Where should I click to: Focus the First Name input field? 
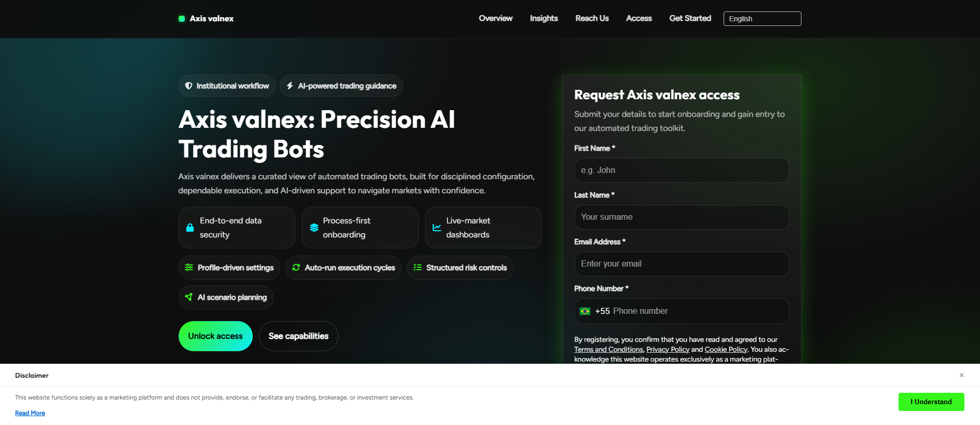[682, 170]
